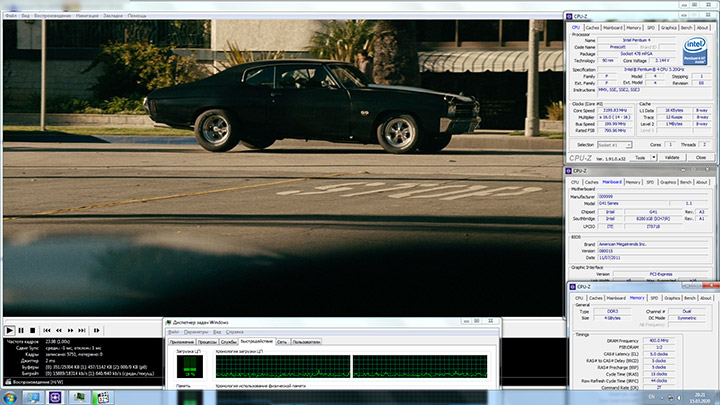The image size is (720, 405).
Task: Open the Mainboard tab in the top CPU-Z window
Action: click(x=613, y=28)
